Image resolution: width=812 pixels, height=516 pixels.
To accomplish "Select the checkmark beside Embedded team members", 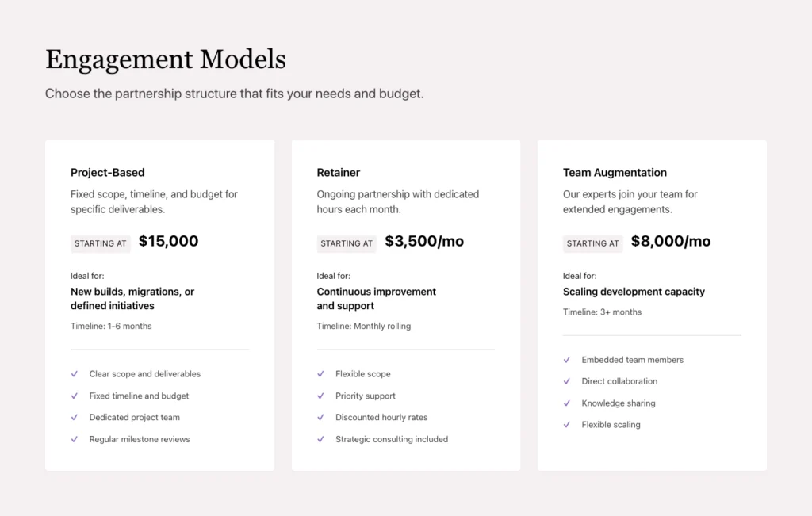I will pyautogui.click(x=567, y=359).
